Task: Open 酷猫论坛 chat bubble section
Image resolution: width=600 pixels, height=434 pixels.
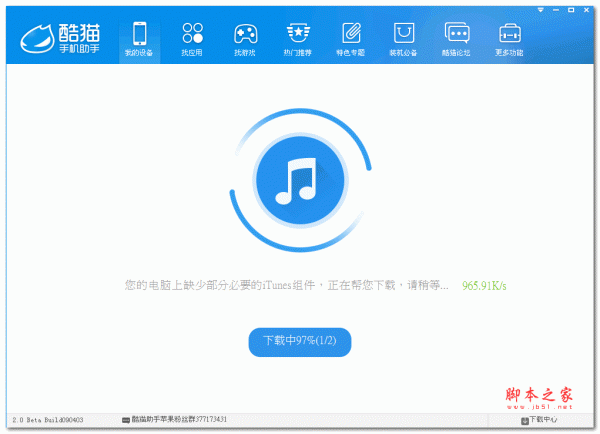Action: tap(456, 39)
